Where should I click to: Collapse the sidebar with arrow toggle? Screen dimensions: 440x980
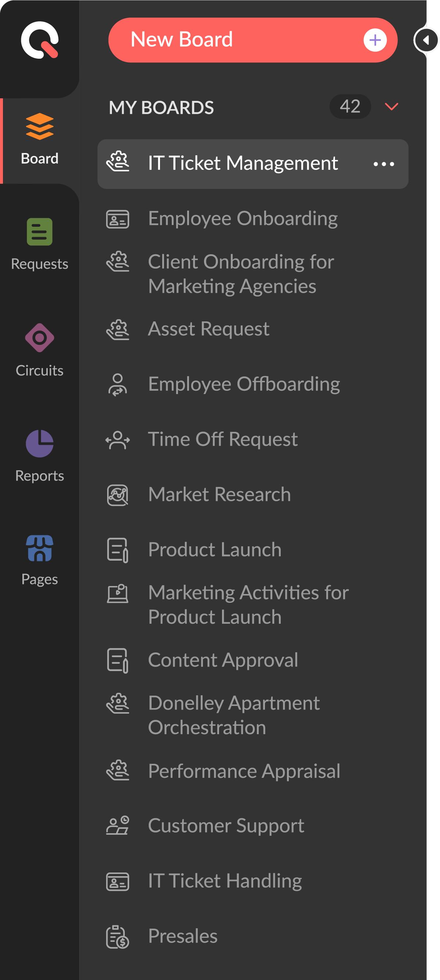pyautogui.click(x=426, y=40)
